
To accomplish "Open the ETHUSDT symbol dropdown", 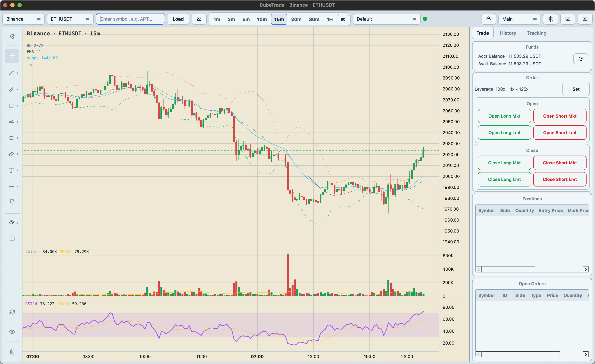I will pos(70,19).
